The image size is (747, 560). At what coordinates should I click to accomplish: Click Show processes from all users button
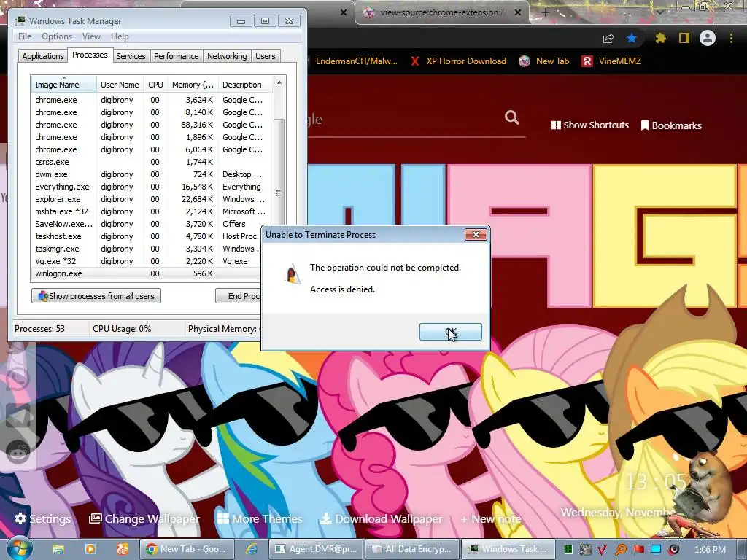(96, 296)
